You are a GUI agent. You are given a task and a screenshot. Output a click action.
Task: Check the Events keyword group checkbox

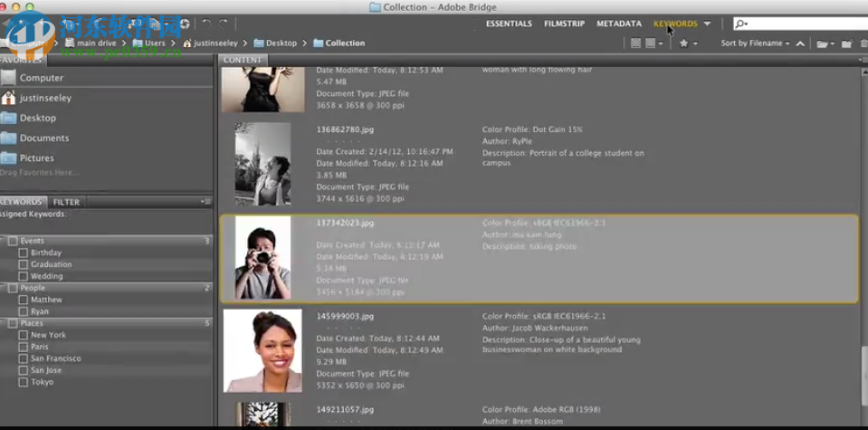(x=13, y=242)
